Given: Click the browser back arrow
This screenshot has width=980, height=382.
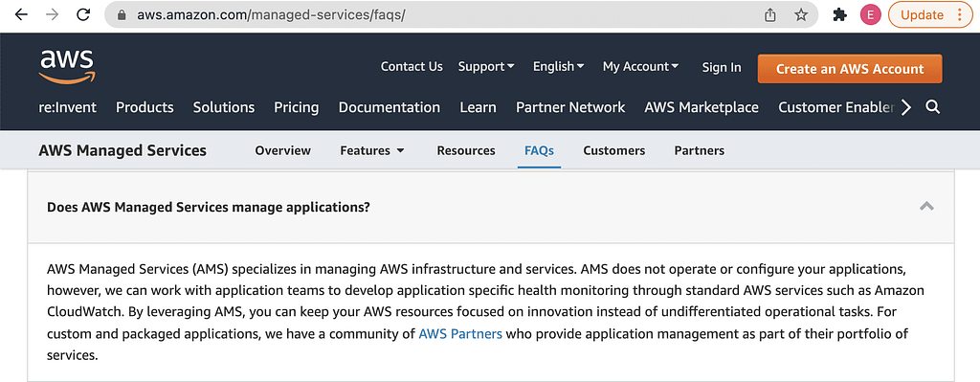Looking at the screenshot, I should (21, 15).
